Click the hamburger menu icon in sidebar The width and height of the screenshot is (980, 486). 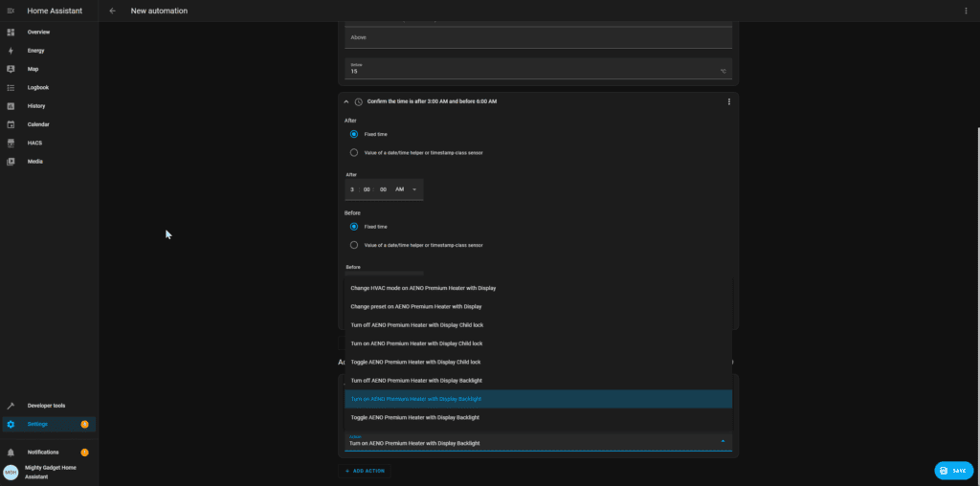point(11,11)
